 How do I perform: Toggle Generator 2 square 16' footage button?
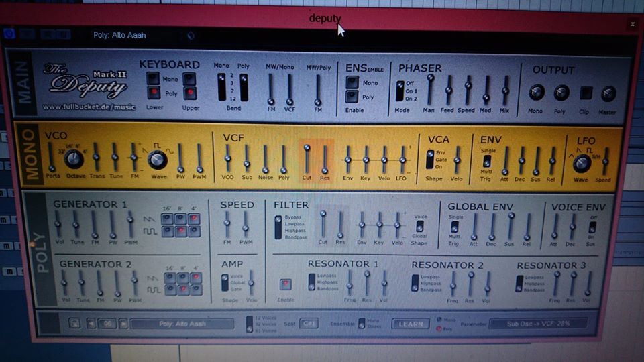click(170, 290)
